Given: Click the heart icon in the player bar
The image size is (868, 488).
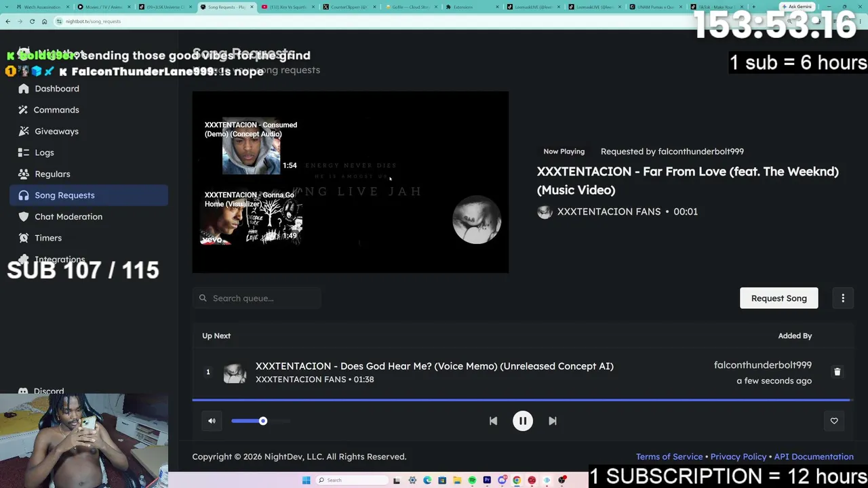Looking at the screenshot, I should [834, 421].
